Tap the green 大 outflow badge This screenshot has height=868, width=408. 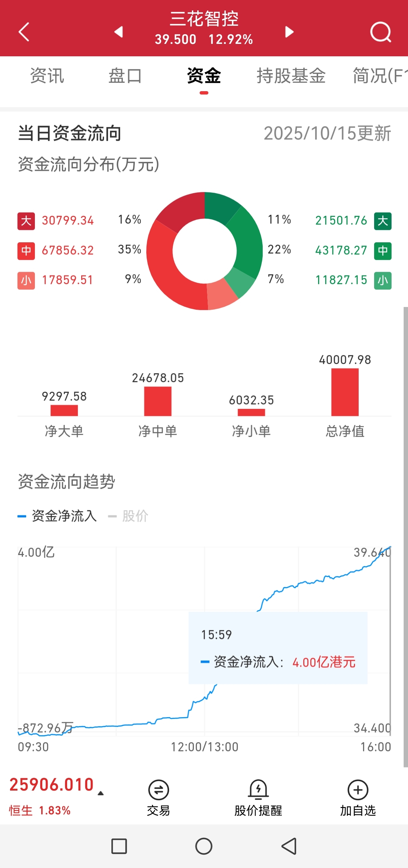coord(383,221)
